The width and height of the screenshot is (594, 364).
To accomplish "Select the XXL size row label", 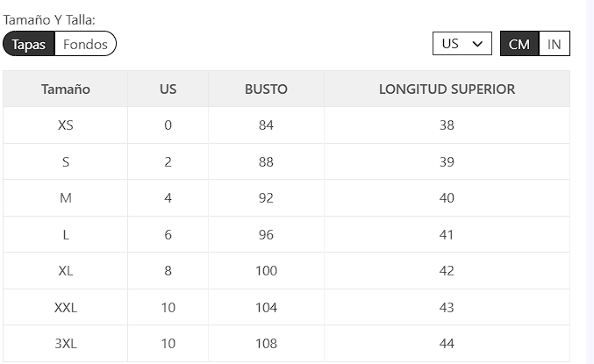I will tap(66, 308).
